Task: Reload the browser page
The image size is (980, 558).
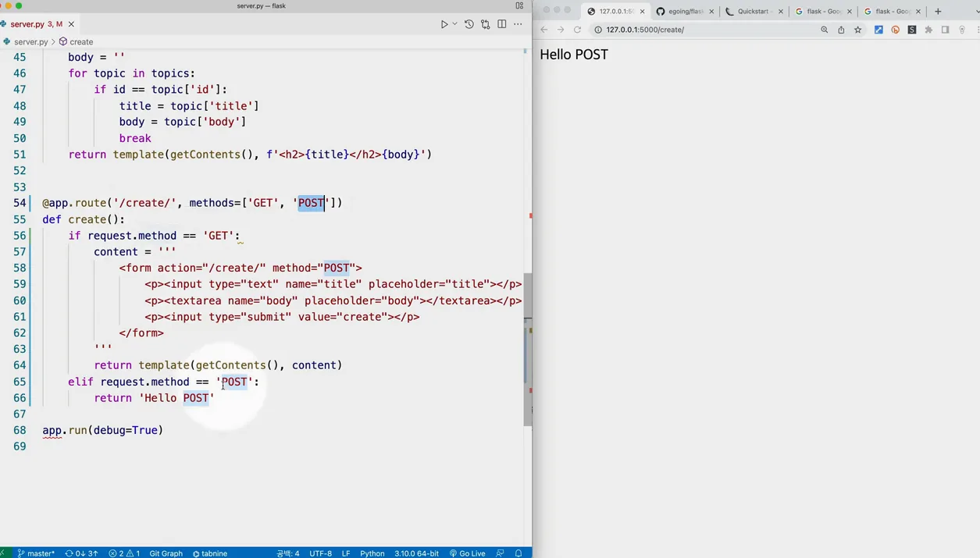Action: [577, 30]
